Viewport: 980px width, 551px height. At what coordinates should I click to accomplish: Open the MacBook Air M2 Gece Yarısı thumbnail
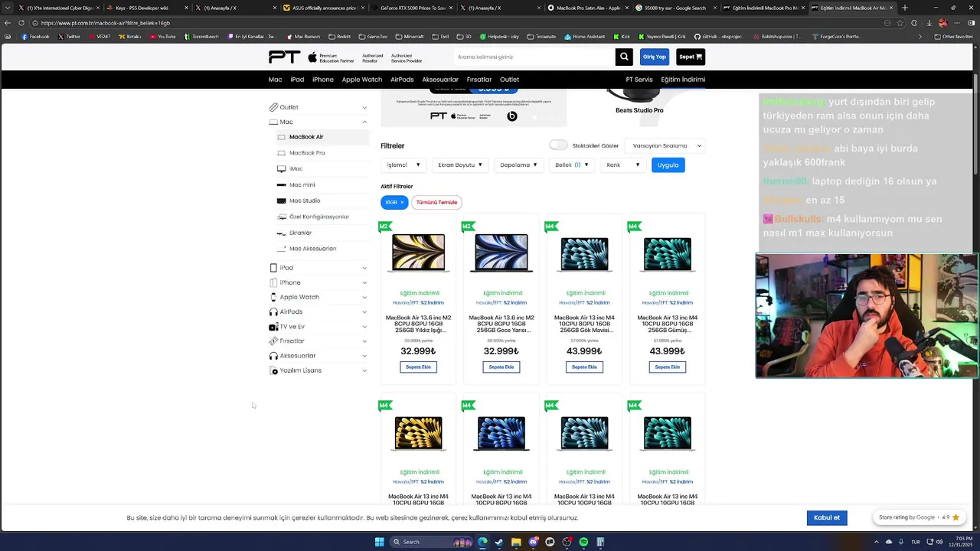coord(501,253)
